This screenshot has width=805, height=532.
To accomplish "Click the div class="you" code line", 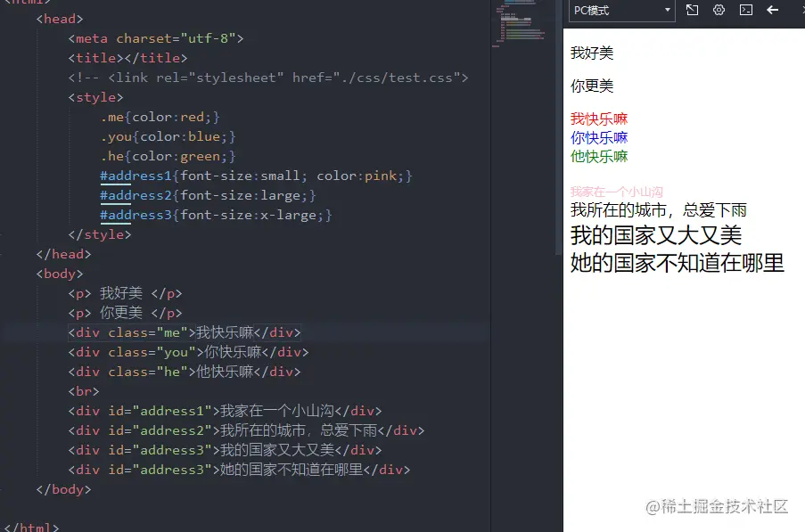I will tap(188, 352).
